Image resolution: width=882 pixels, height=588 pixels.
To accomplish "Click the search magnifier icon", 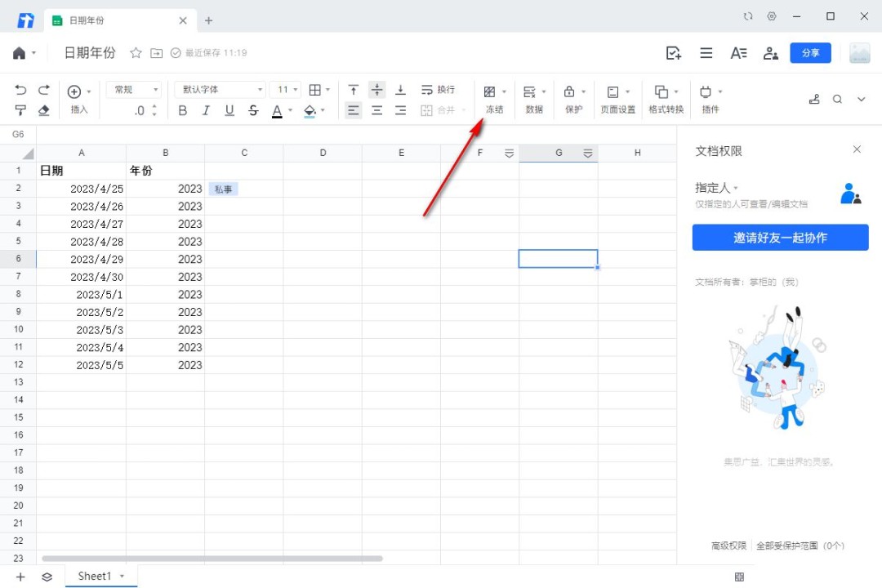I will point(837,99).
